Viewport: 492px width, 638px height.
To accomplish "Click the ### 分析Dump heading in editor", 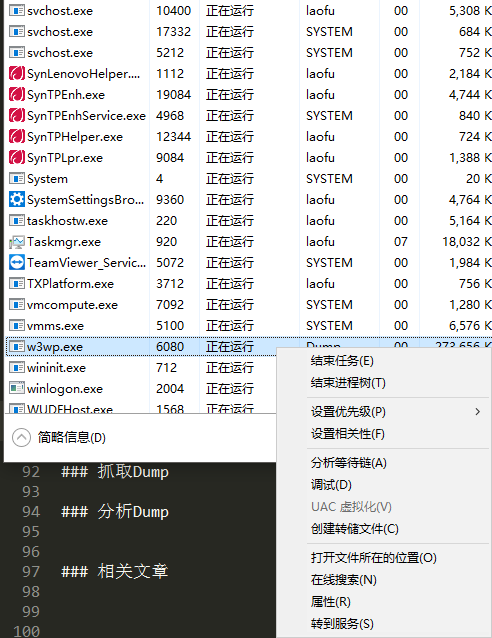I will click(x=115, y=512).
